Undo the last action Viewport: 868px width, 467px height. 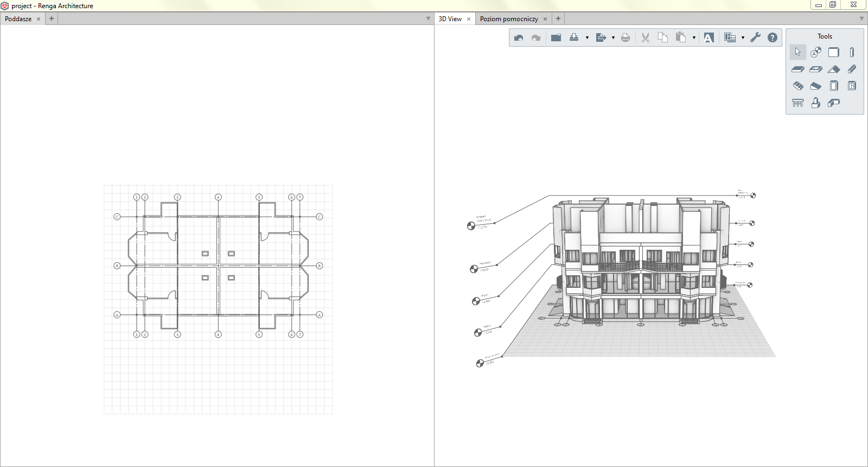(519, 37)
